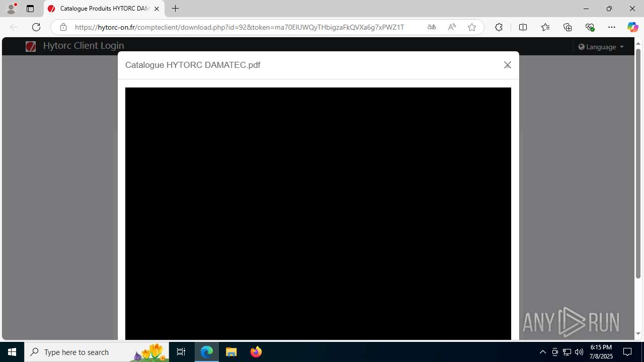The image size is (644, 362).
Task: Open the Extensions puzzle icon
Action: tap(499, 27)
